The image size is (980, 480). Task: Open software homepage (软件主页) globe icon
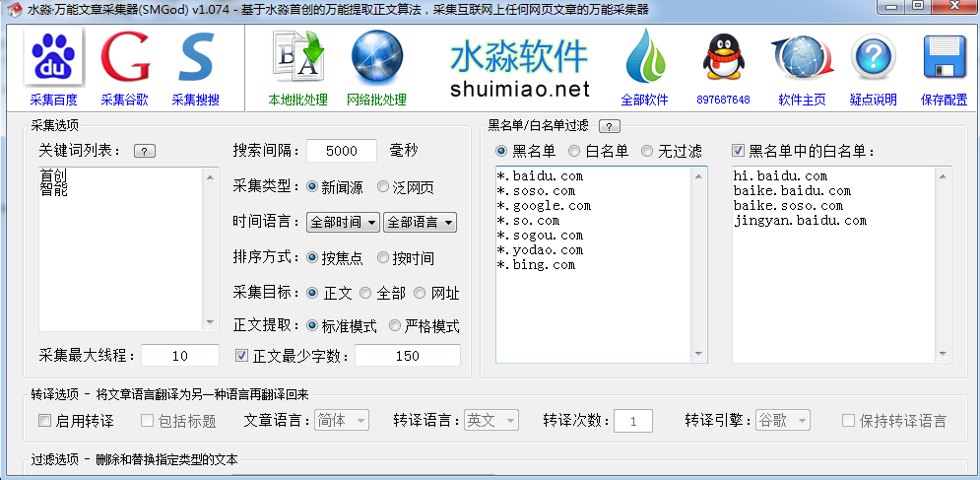click(802, 68)
